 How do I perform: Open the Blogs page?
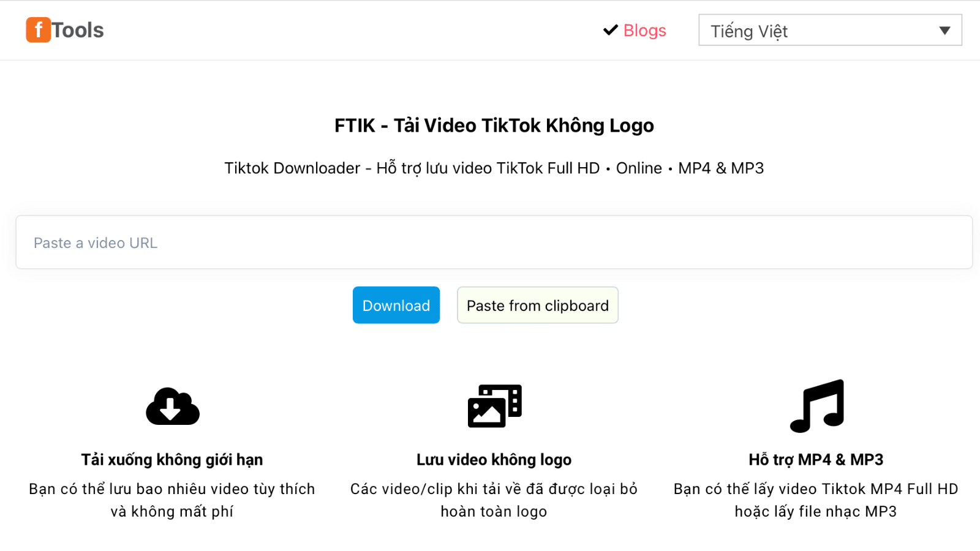(644, 30)
